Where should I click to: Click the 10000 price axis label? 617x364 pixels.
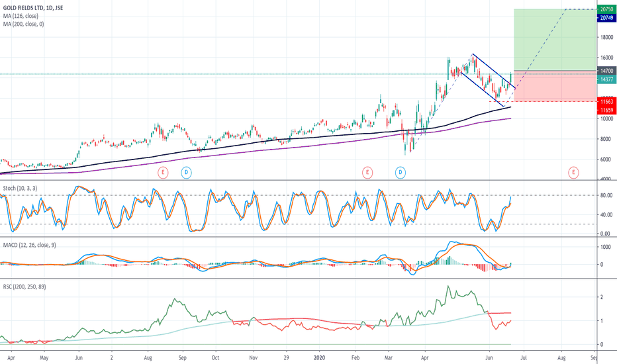607,119
